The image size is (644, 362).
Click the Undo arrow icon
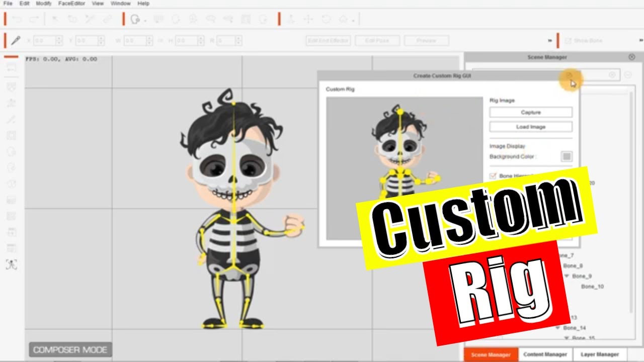click(17, 19)
